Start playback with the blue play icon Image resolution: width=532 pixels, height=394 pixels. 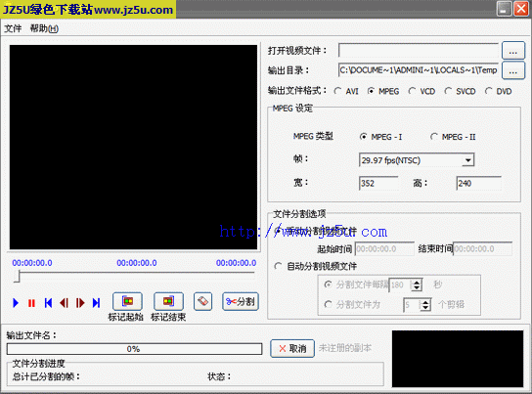tap(16, 302)
